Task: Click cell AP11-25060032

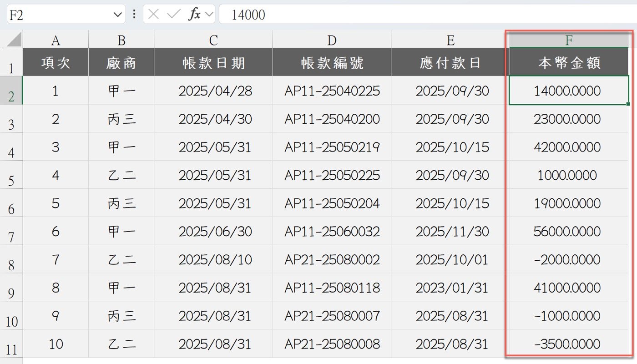Action: tap(332, 231)
